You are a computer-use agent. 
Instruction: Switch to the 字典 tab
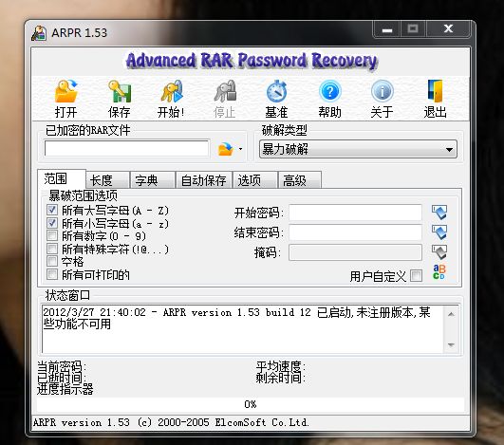tap(153, 180)
